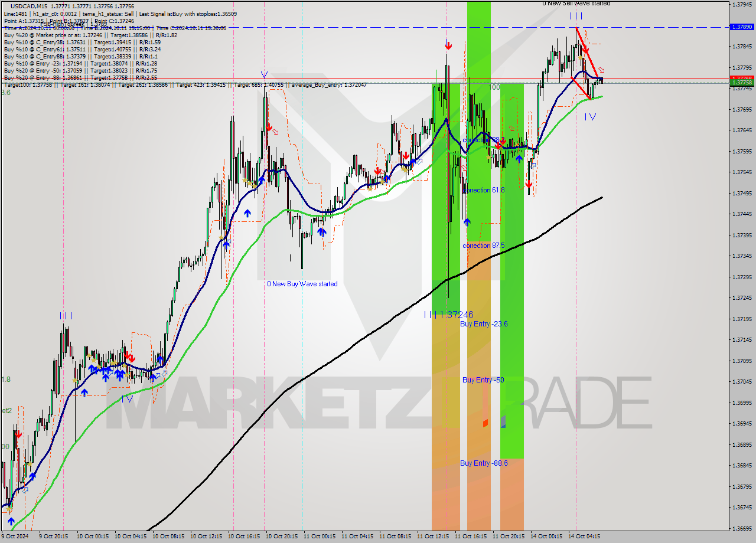Screen dimensions: 756x543
Task: Click the 1.37595 price axis label
Action: pos(742,151)
